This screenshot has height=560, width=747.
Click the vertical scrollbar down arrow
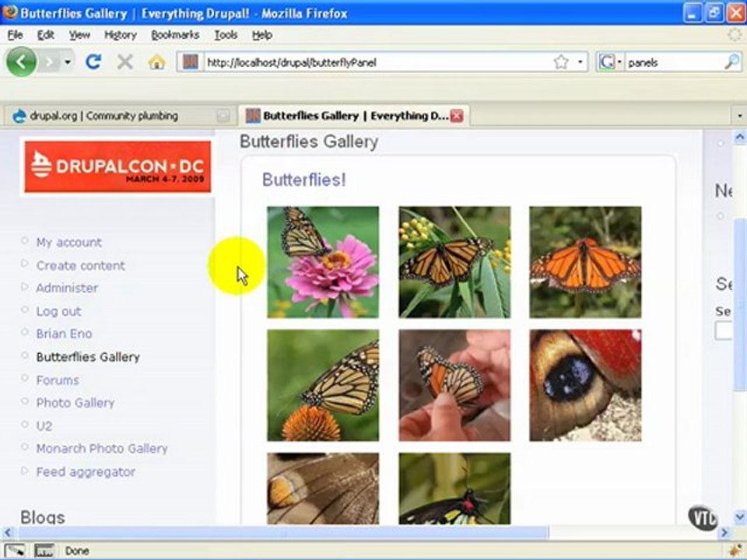pyautogui.click(x=740, y=516)
